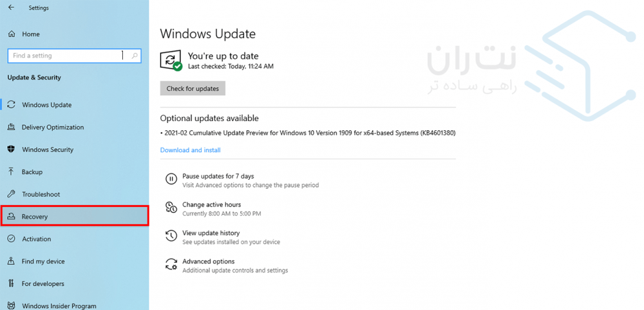This screenshot has height=310, width=644.
Task: Click the active hours clock icon
Action: coord(171,208)
